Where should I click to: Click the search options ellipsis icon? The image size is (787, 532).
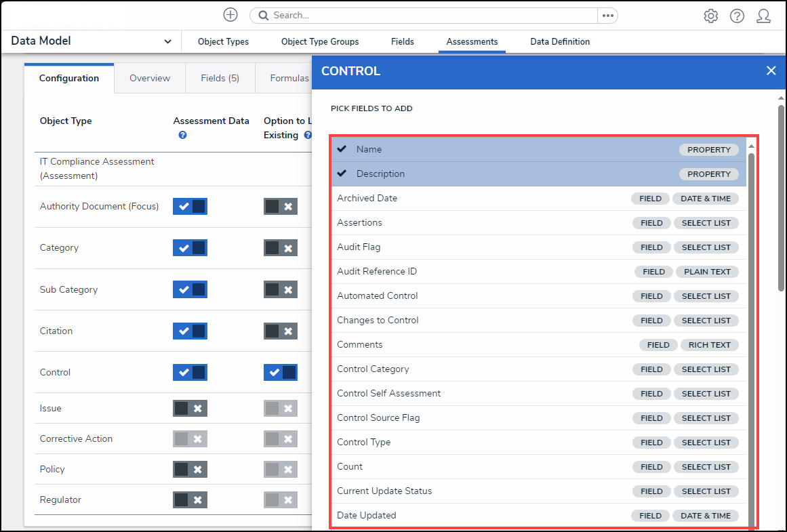[x=607, y=16]
